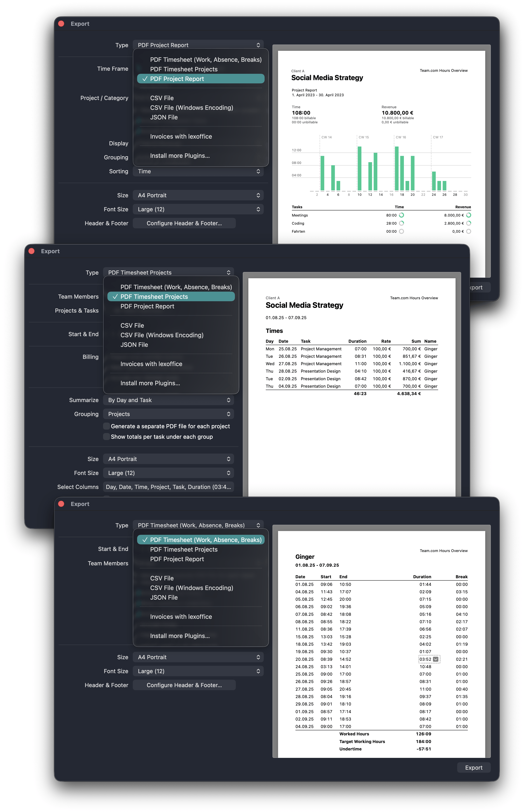Click the chevron icon on the Font Size selector
This screenshot has width=524, height=812.
pos(259,209)
